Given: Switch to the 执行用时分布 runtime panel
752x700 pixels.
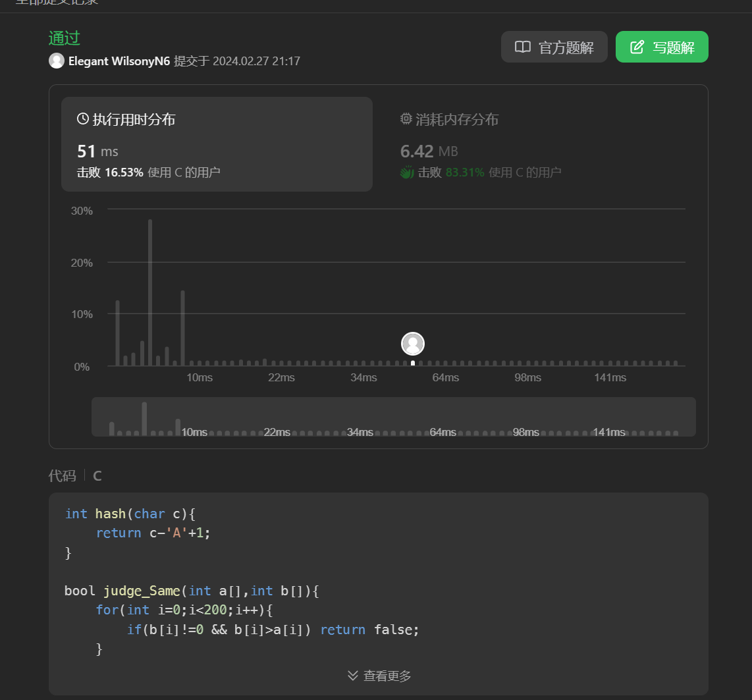Looking at the screenshot, I should pyautogui.click(x=217, y=144).
